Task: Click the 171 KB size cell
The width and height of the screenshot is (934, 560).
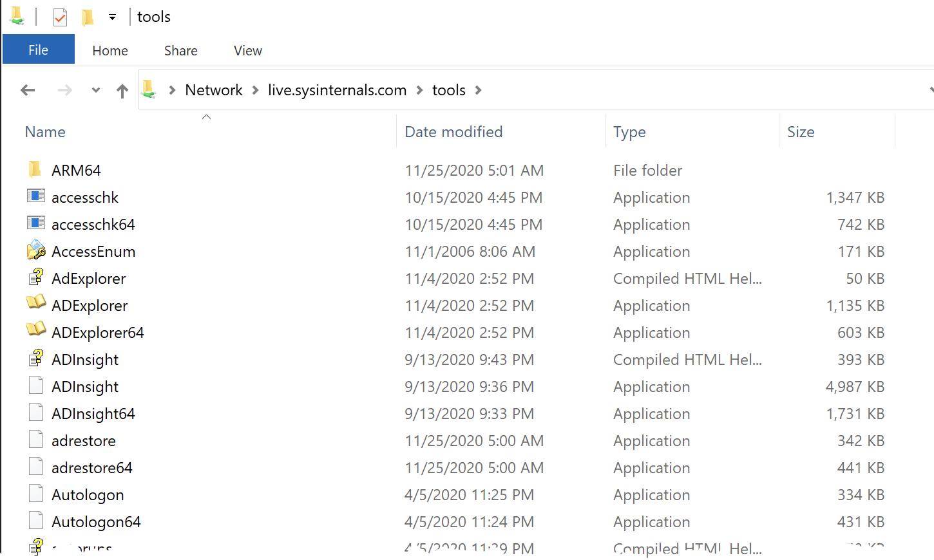Action: 861,252
